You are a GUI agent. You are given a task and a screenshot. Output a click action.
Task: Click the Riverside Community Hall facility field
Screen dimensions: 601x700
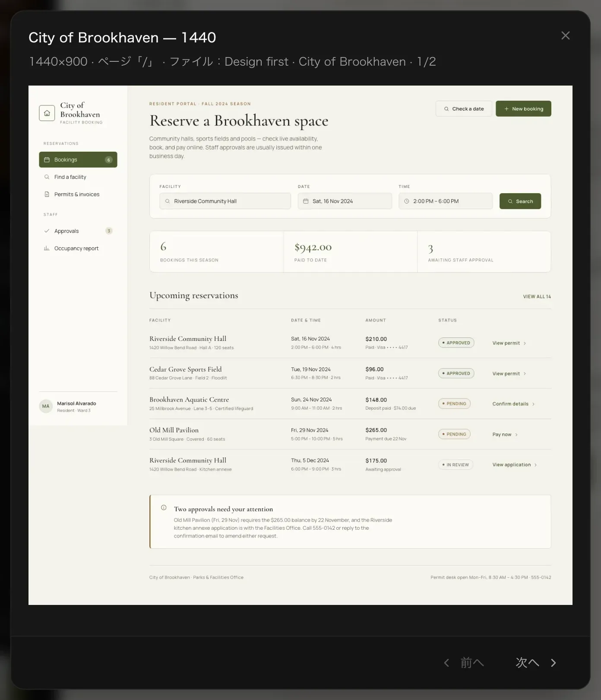click(225, 201)
